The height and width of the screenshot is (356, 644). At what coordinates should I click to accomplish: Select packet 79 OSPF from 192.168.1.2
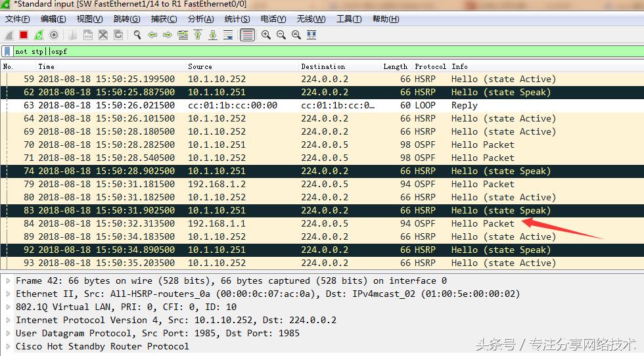coord(323,184)
